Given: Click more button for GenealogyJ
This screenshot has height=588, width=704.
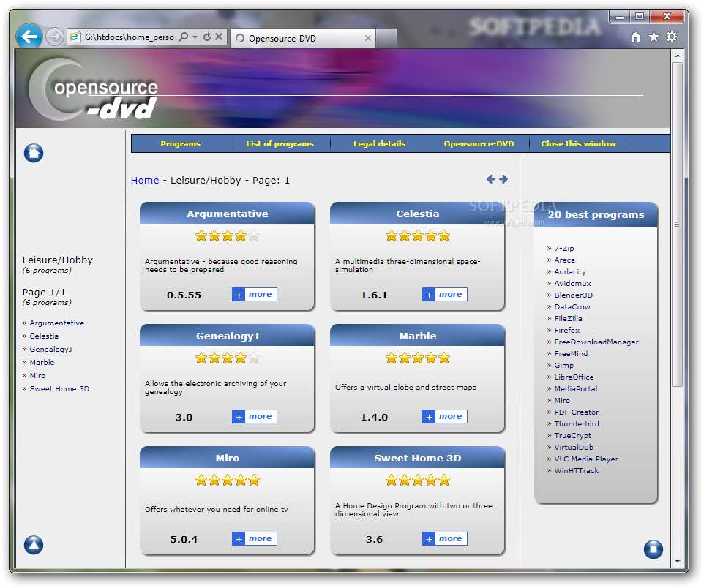Looking at the screenshot, I should click(255, 417).
